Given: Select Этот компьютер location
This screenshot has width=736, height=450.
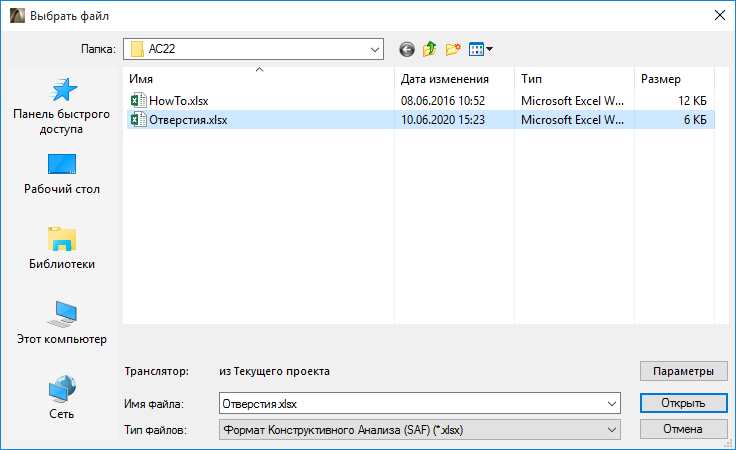Looking at the screenshot, I should click(62, 325).
